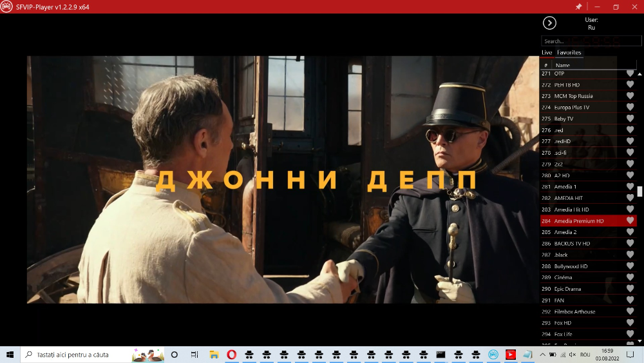
Task: Open the Favorites tab
Action: [x=569, y=53]
